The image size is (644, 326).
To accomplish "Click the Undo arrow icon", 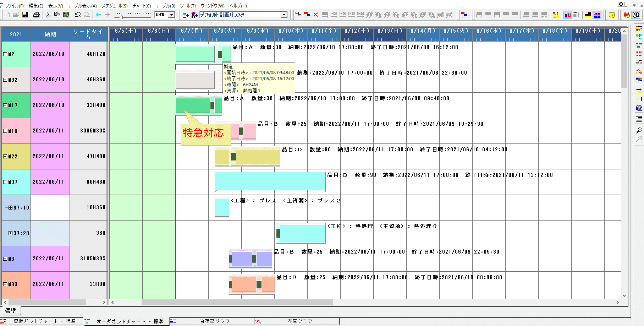I will (x=78, y=15).
